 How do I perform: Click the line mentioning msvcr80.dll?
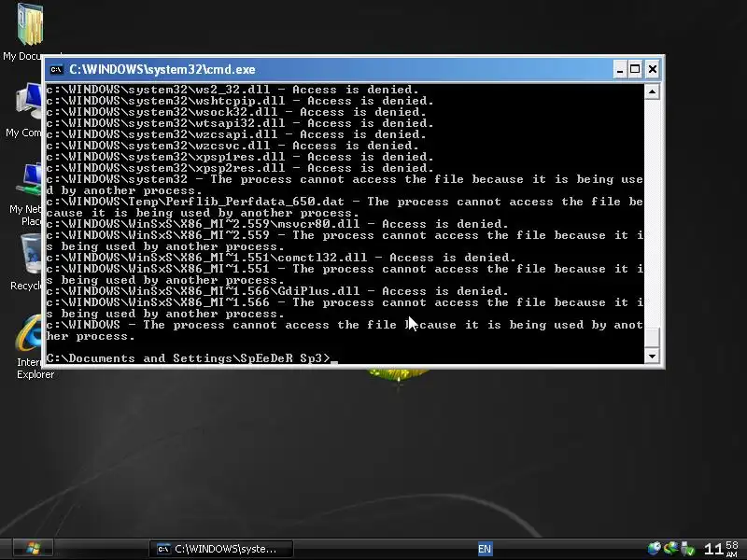coord(277,224)
